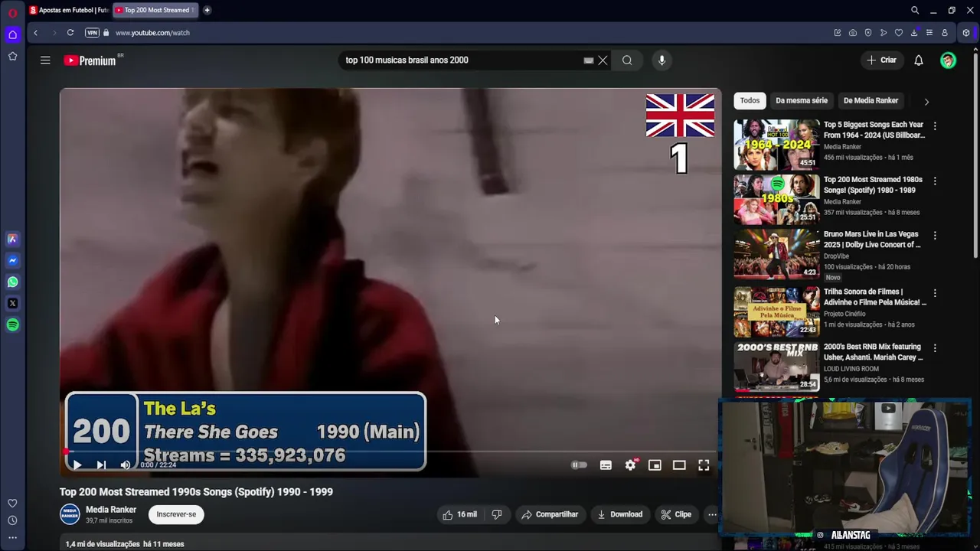Open browser tab search magnifier
This screenshot has height=551, width=980.
[x=915, y=11]
